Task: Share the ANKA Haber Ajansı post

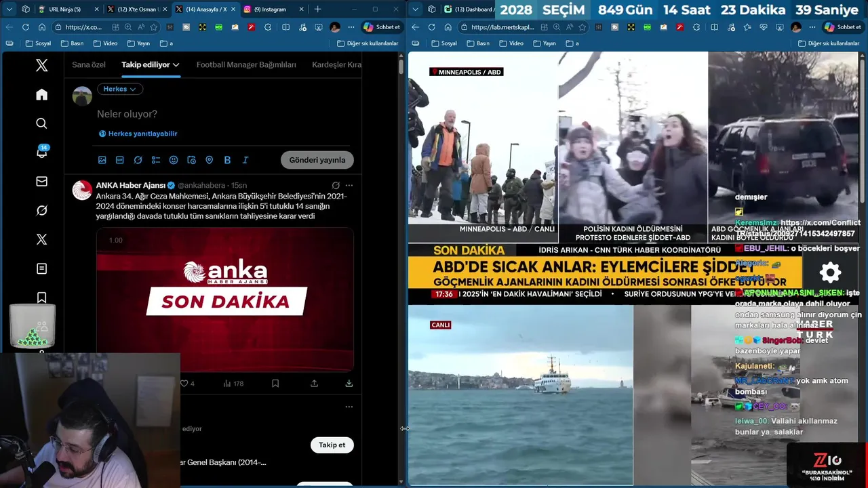Action: tap(314, 383)
